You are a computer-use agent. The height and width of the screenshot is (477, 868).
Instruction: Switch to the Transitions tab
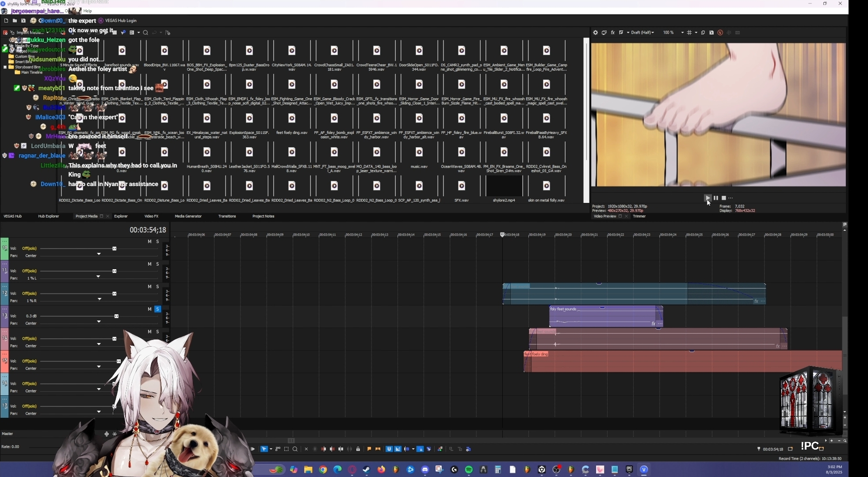[227, 216]
